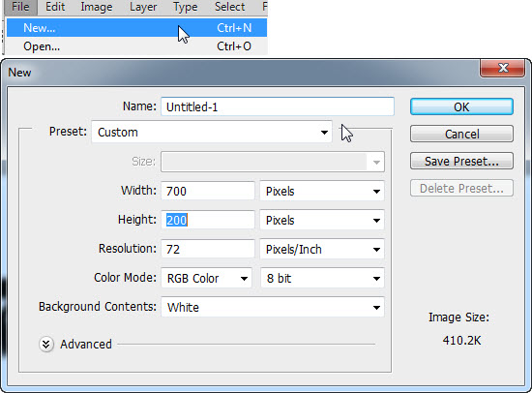Click the Save Preset... button

coord(461,161)
